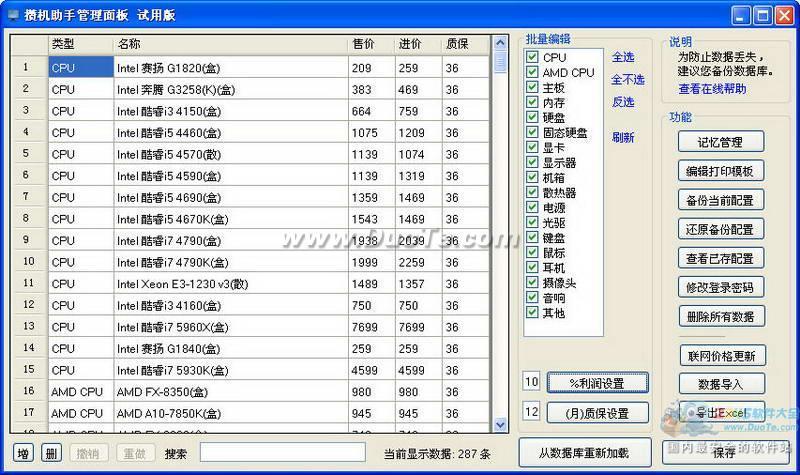This screenshot has height=475, width=800.
Task: Click the 删除所有数据 button
Action: (x=721, y=316)
